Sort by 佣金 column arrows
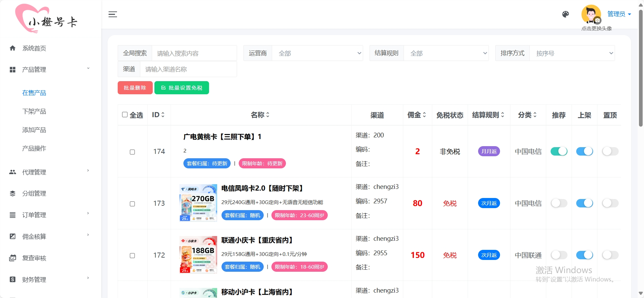 tap(424, 115)
